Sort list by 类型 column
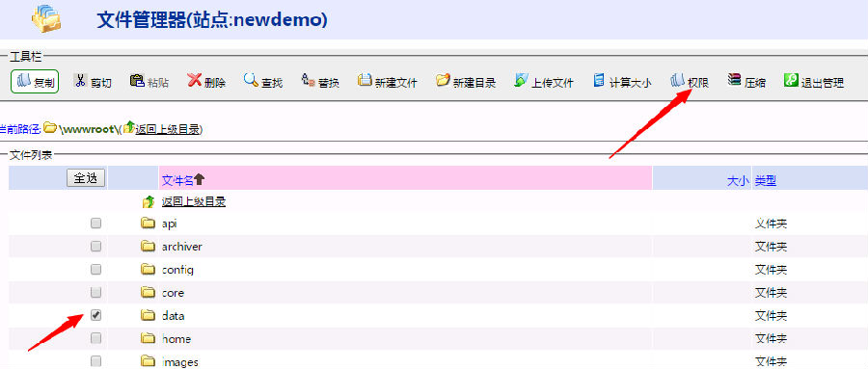Viewport: 868px width, 369px height. [x=766, y=180]
